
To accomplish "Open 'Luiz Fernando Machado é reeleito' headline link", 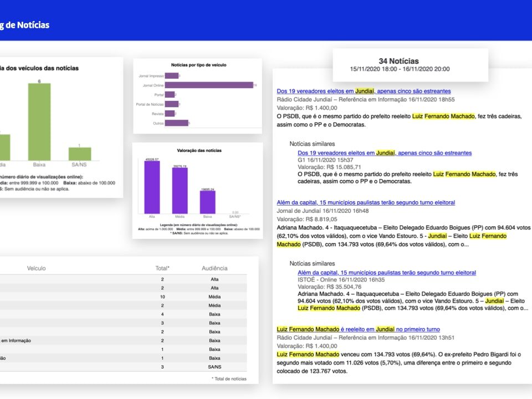I will click(x=358, y=329).
